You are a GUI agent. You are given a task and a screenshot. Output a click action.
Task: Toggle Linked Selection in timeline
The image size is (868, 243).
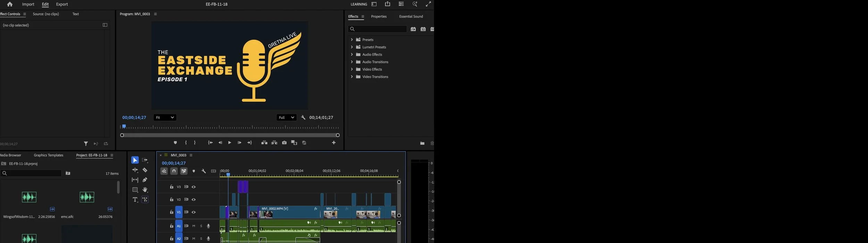(x=184, y=171)
